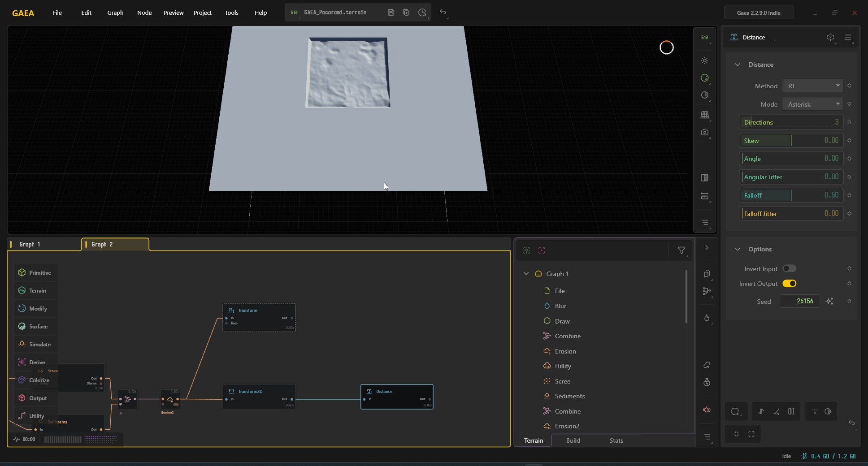Screen dimensions: 868x466
Task: Randomize the seed using sparkle icon
Action: 829,301
